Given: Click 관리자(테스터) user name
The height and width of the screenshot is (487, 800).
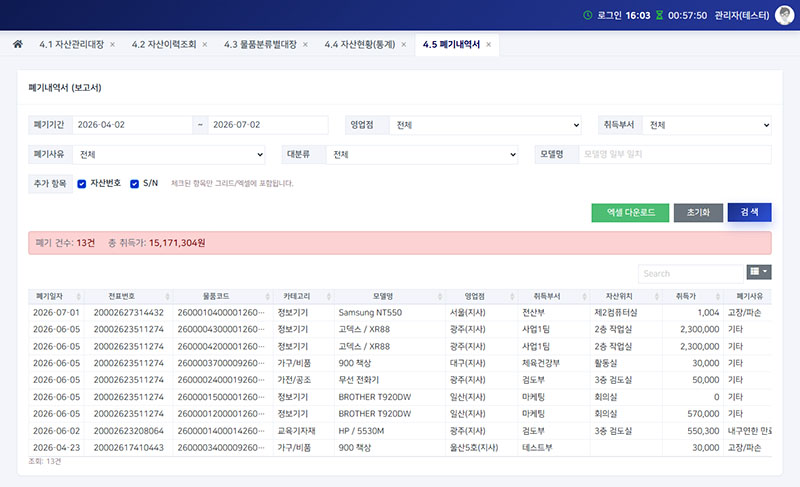Looking at the screenshot, I should tap(741, 15).
